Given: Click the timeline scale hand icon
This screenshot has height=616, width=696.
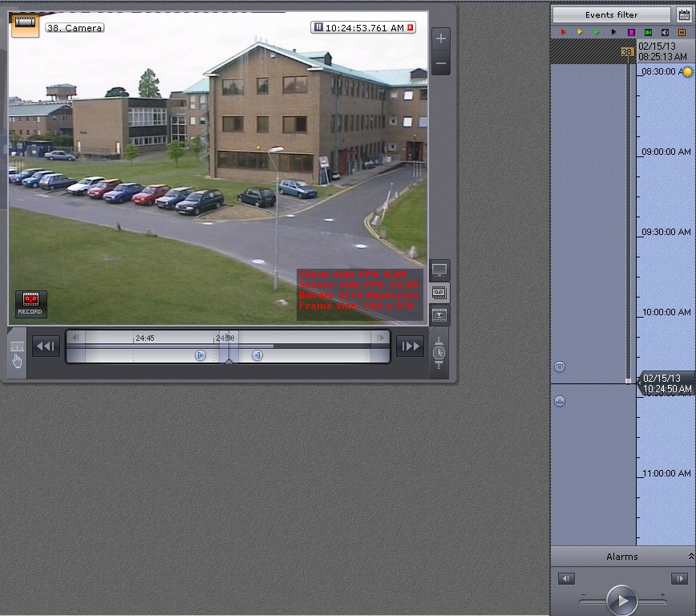Looking at the screenshot, I should click(x=17, y=354).
